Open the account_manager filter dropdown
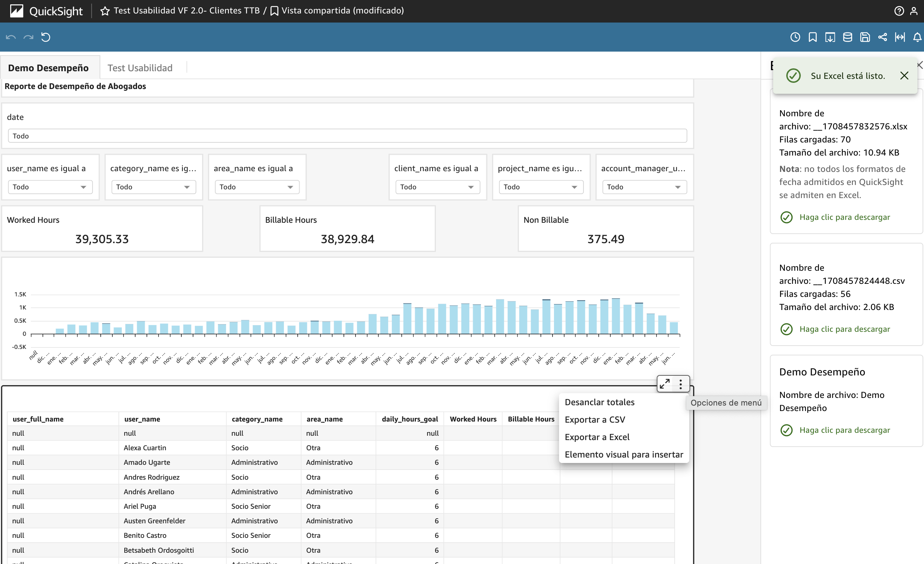924x564 pixels. tap(644, 187)
